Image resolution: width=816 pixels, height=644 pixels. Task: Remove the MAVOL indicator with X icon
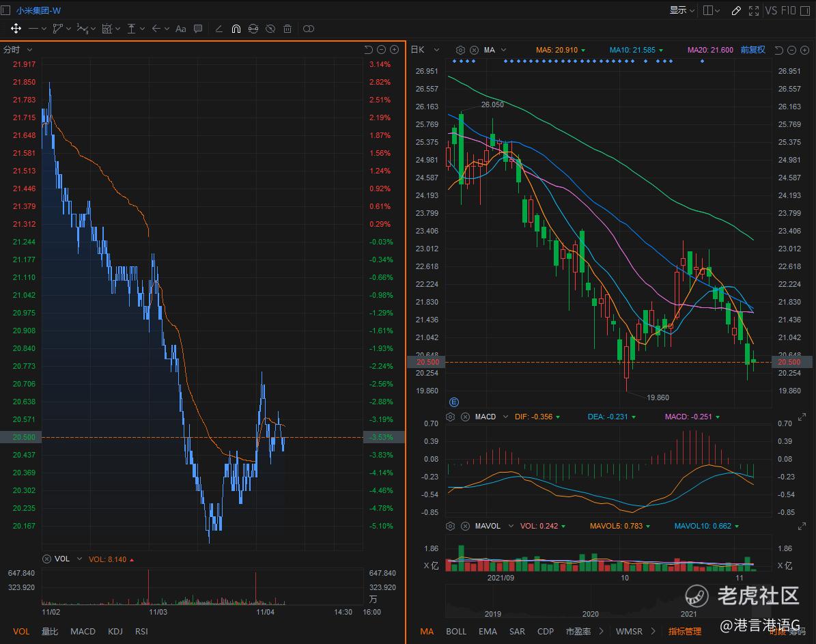click(465, 527)
